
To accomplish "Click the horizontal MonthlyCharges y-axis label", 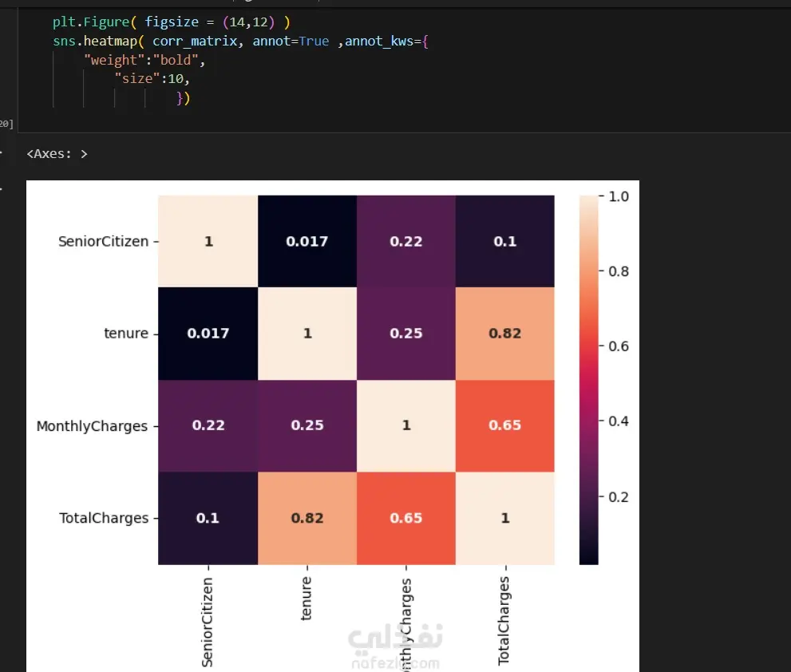I will click(93, 426).
